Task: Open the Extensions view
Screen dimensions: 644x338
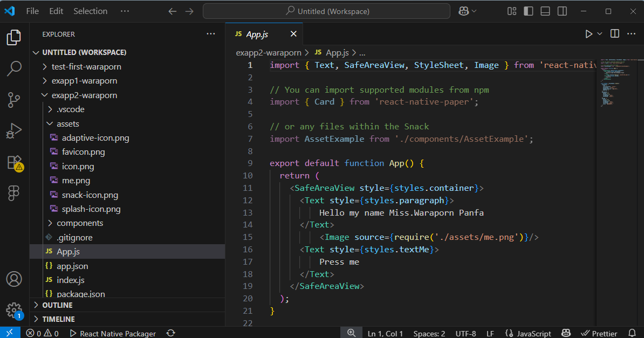Action: tap(14, 162)
